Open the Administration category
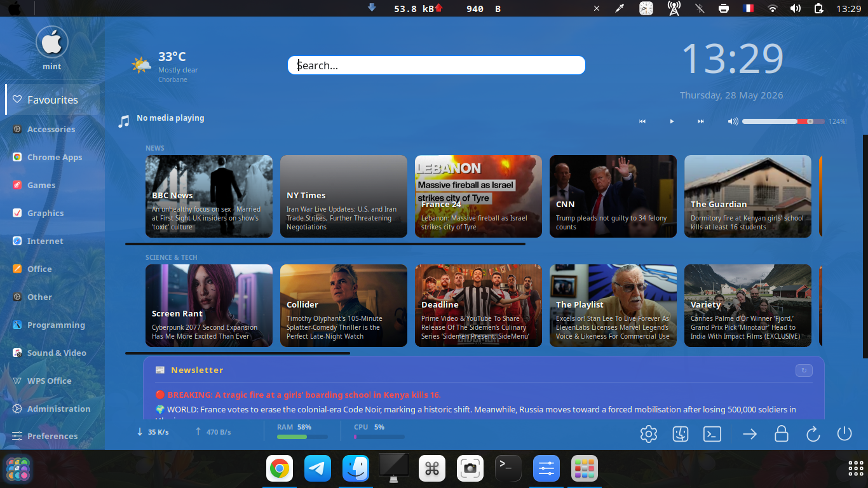The width and height of the screenshot is (868, 488). point(53,409)
